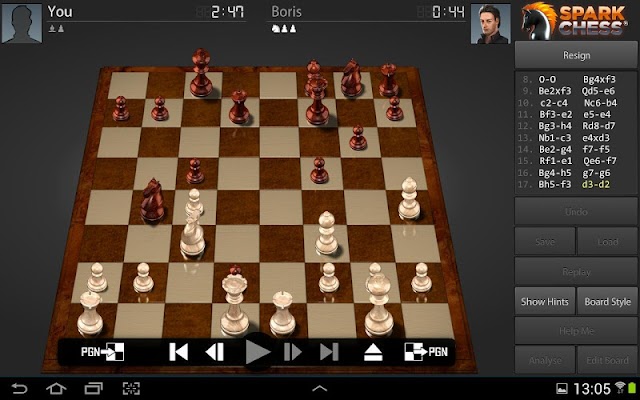Start replay with the play button
The height and width of the screenshot is (400, 640).
pyautogui.click(x=258, y=351)
